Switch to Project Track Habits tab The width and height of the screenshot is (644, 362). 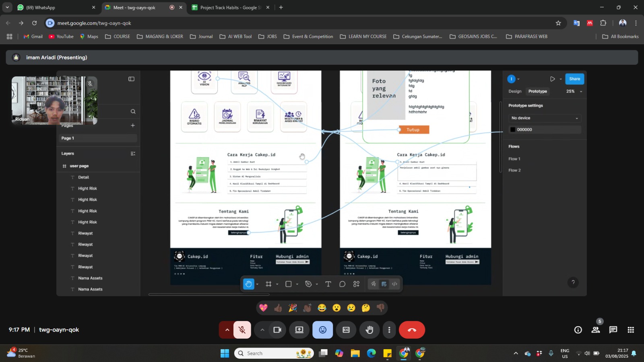(x=226, y=7)
